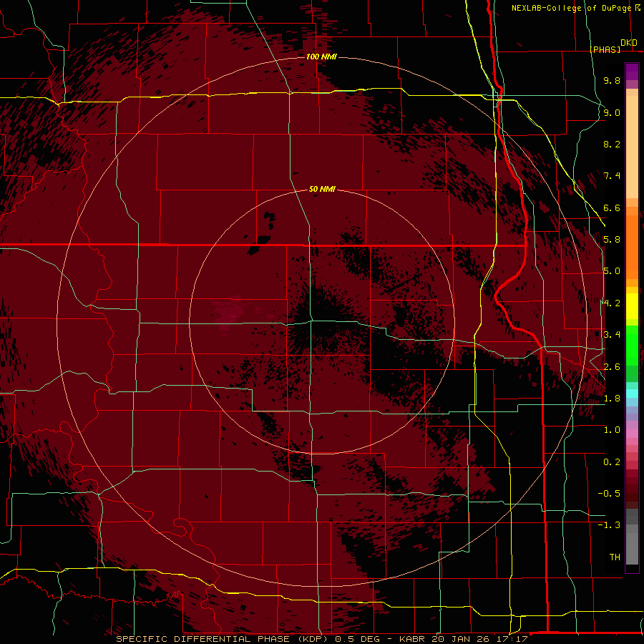Click the 5.8 scale value
This screenshot has height=644, width=644.
(x=612, y=240)
